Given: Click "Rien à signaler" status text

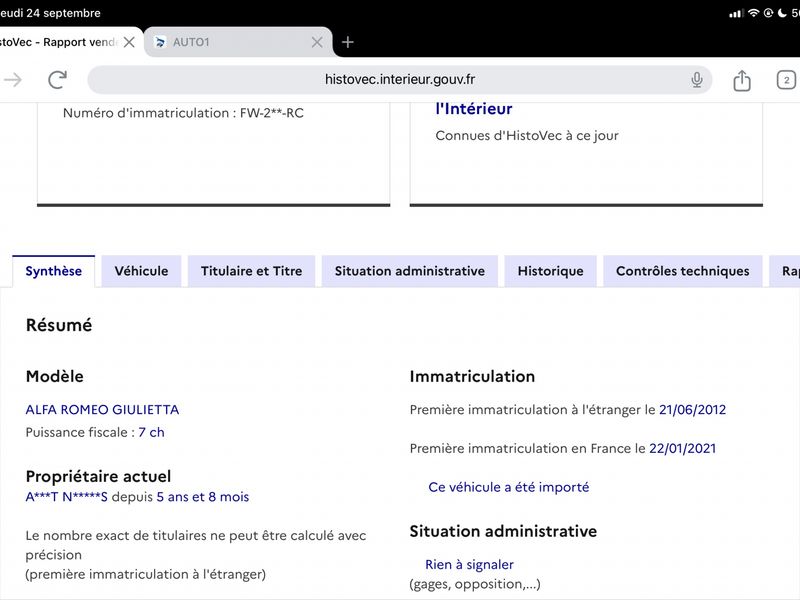Looking at the screenshot, I should (x=469, y=564).
